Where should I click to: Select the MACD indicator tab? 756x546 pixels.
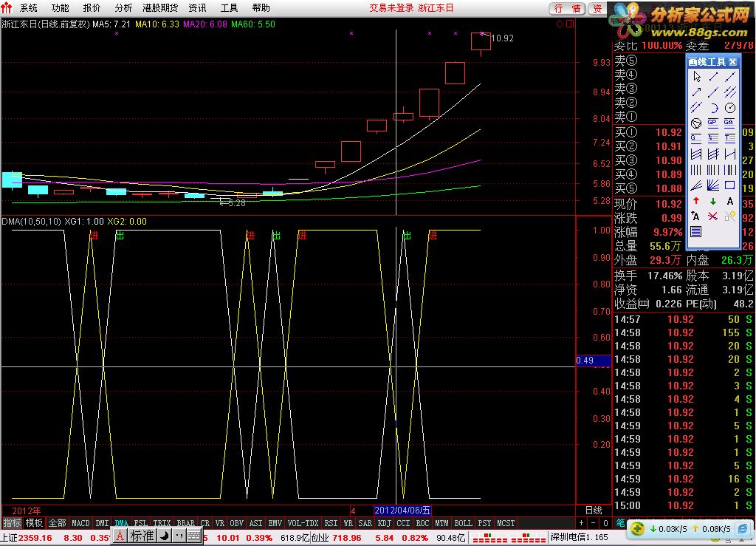coord(80,523)
